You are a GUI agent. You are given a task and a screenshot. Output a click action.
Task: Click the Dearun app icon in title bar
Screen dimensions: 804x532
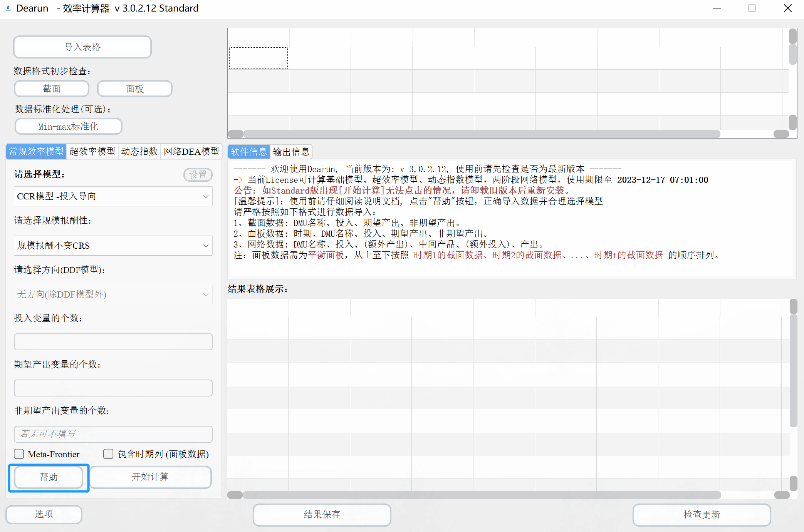point(8,8)
